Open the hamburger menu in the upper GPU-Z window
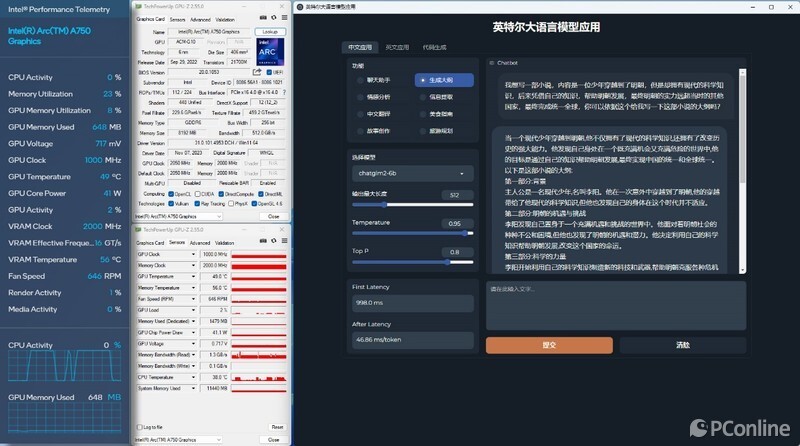800x446 pixels. click(x=284, y=18)
